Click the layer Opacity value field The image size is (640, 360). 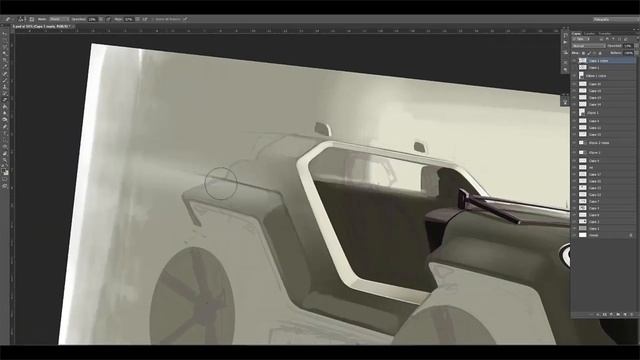[628, 46]
